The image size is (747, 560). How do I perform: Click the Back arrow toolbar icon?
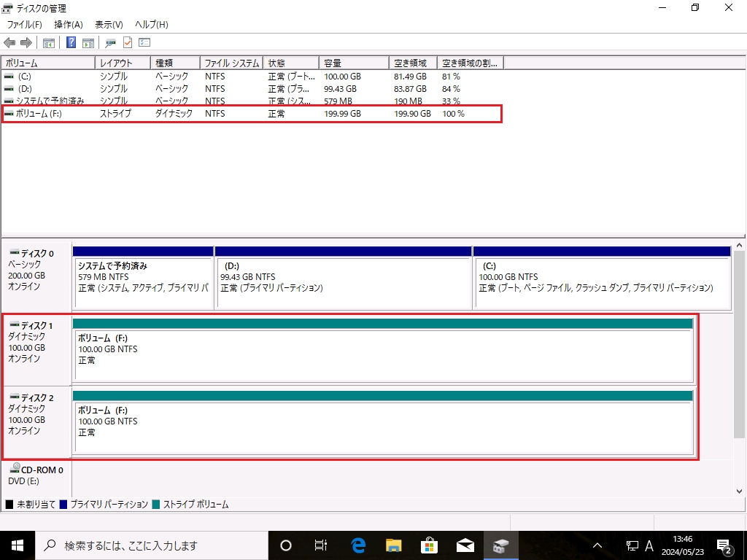[x=9, y=43]
